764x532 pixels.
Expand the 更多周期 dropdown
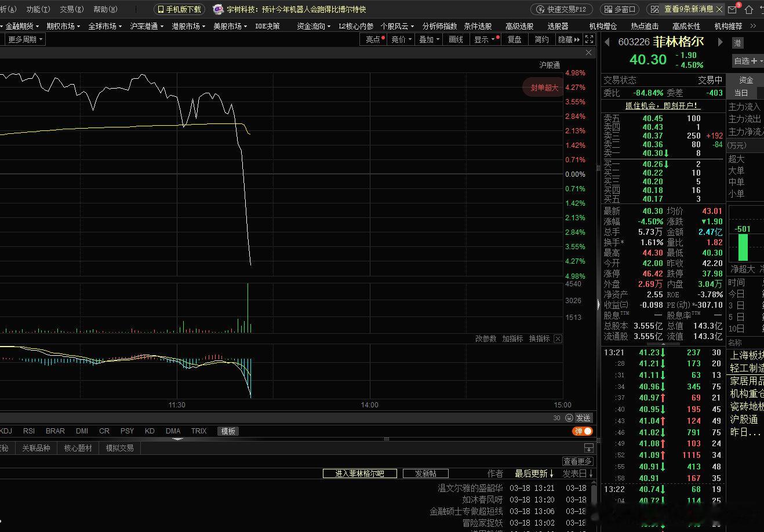pos(26,39)
